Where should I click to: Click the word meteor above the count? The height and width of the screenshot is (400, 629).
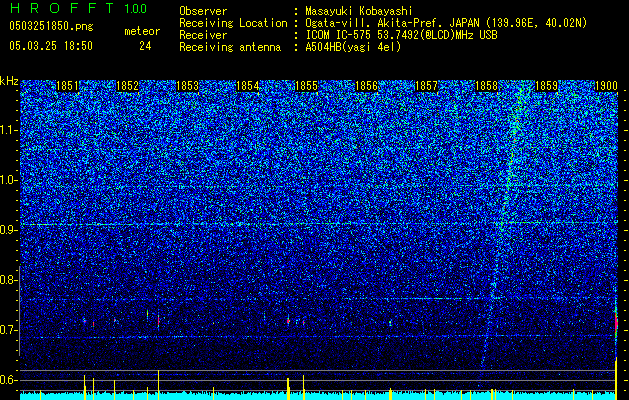[142, 31]
